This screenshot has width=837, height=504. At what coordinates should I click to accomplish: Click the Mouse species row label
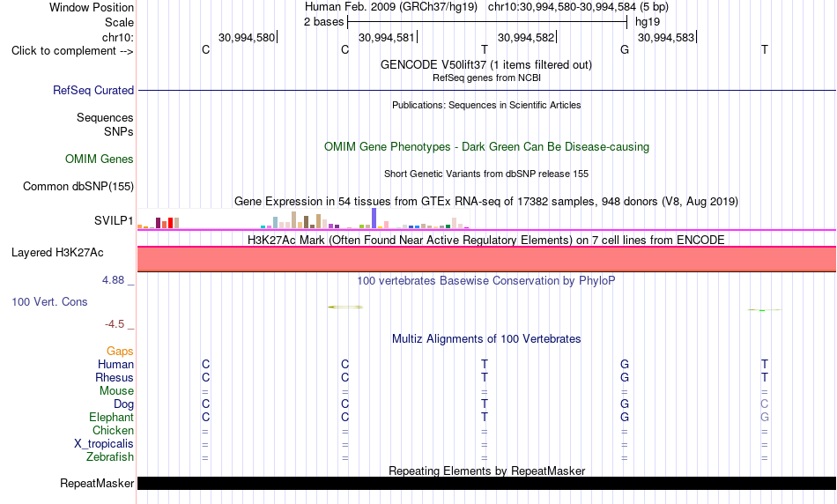(116, 391)
